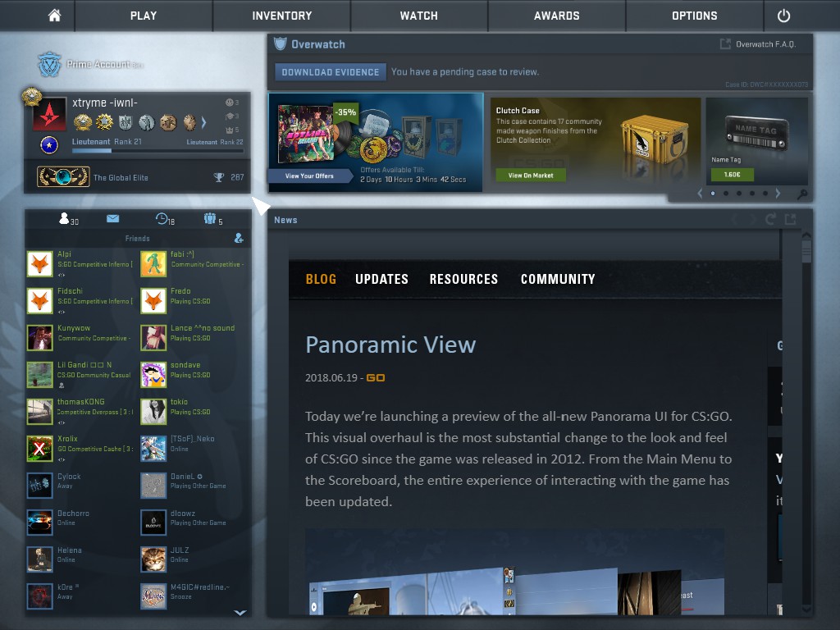Click Lieutenant rank XP progress bar

click(157, 151)
